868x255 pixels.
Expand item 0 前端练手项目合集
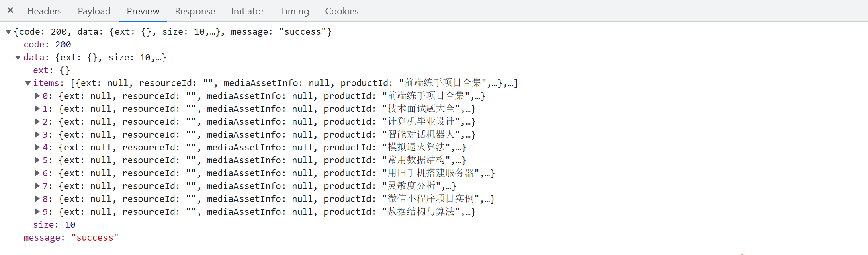click(37, 96)
